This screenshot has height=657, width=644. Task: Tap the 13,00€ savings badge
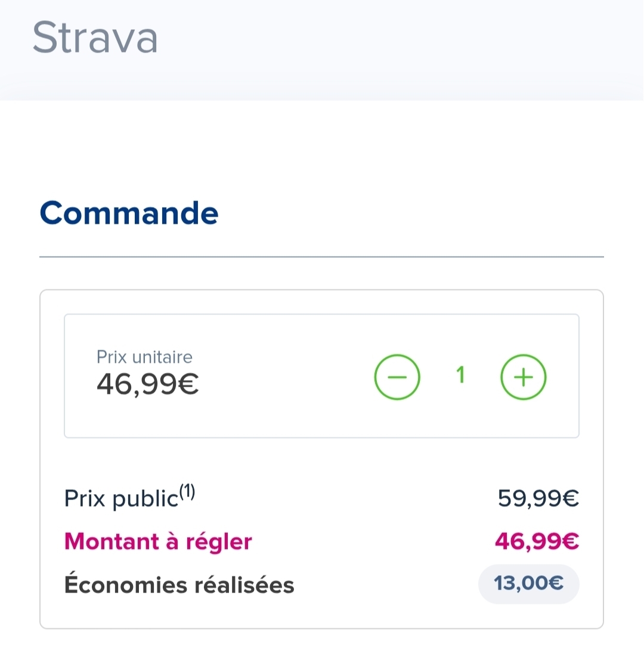pyautogui.click(x=528, y=584)
